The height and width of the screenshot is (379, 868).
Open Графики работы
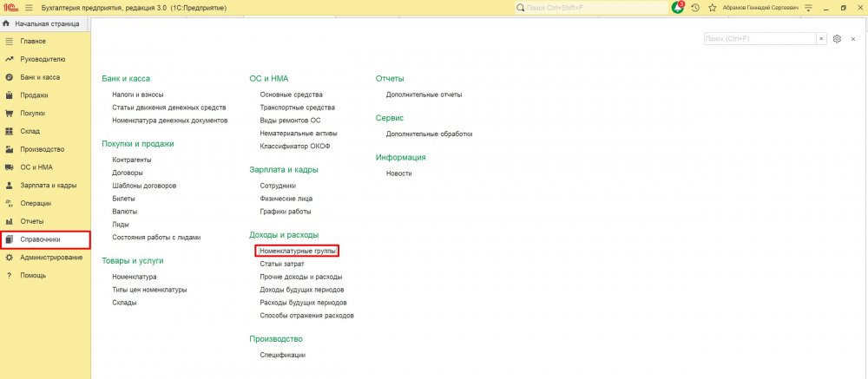(285, 212)
